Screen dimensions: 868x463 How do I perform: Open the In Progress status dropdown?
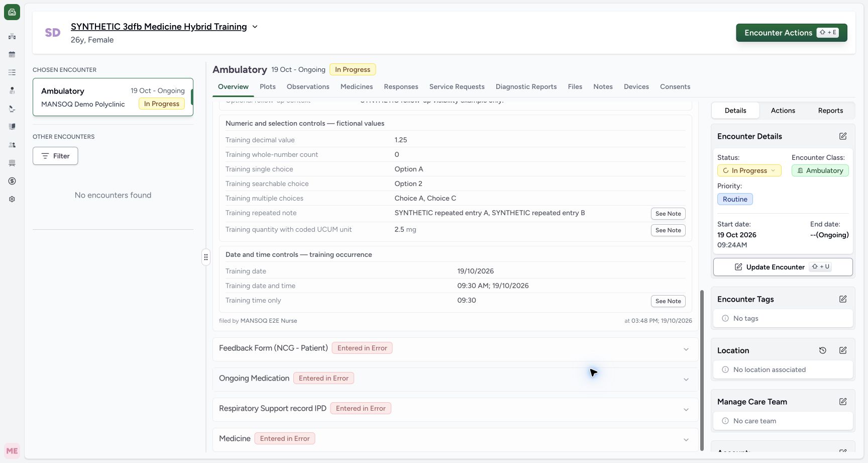tap(749, 170)
